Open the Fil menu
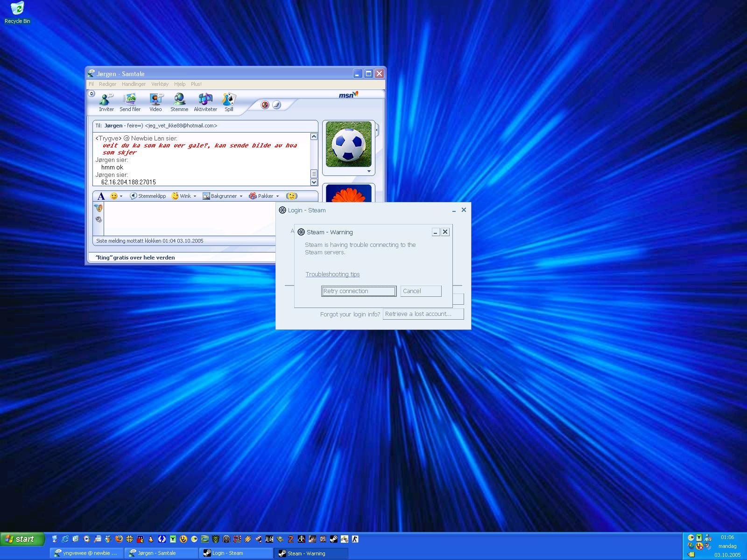 click(x=91, y=84)
